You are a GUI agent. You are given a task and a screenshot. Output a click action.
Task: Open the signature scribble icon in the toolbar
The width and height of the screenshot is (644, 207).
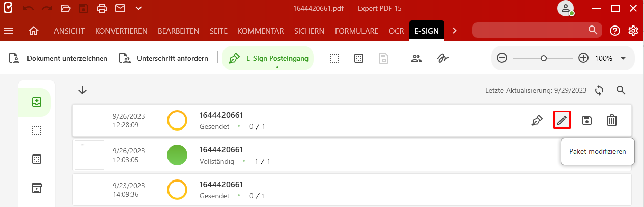pyautogui.click(x=442, y=58)
